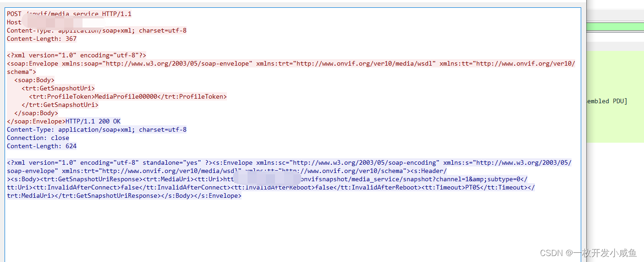Screen dimensions: 644x262
Task: Click the Host header line
Action: pos(14,22)
